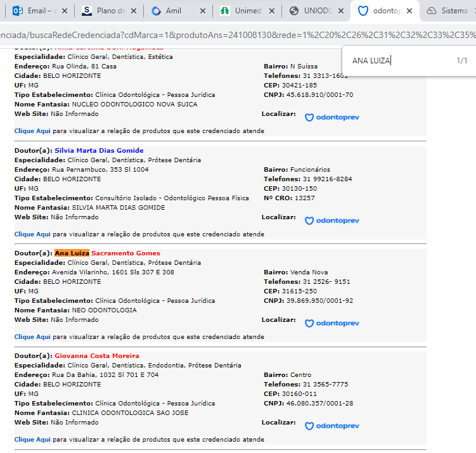Click Clique Aqui under NEO ODONTOLOGIA entry
476x453 pixels.
click(x=32, y=337)
